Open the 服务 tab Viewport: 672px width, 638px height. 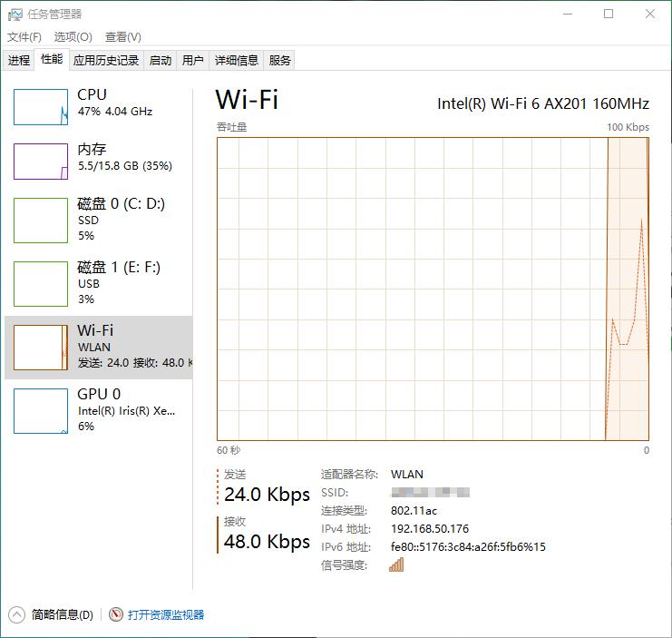[x=279, y=61]
